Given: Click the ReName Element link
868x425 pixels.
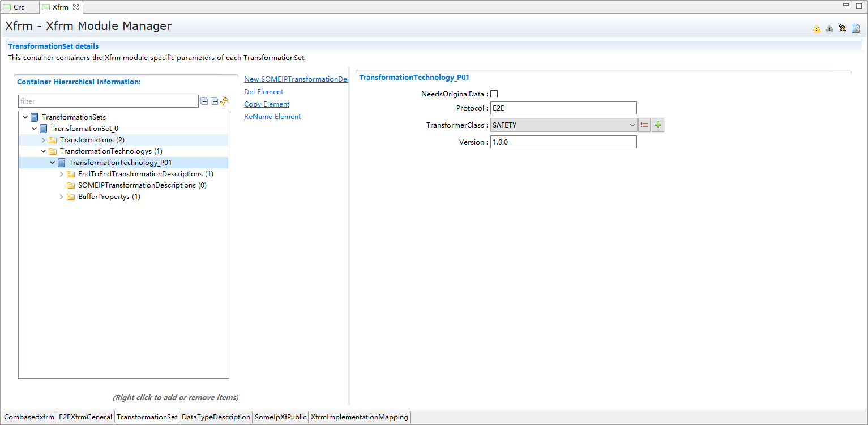Looking at the screenshot, I should click(x=272, y=117).
